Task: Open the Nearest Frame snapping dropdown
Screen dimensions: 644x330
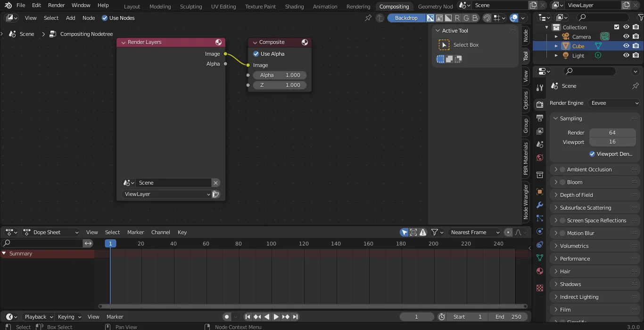Action: 474,232
